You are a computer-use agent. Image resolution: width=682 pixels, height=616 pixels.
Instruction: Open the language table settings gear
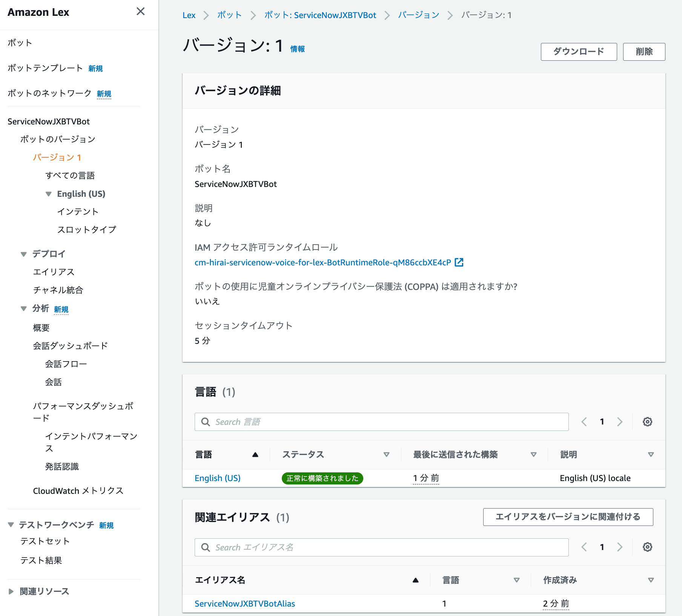(x=647, y=422)
